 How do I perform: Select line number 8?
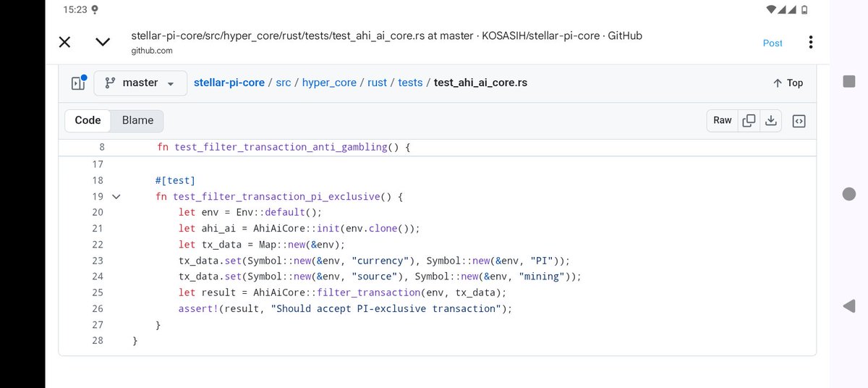coord(101,147)
